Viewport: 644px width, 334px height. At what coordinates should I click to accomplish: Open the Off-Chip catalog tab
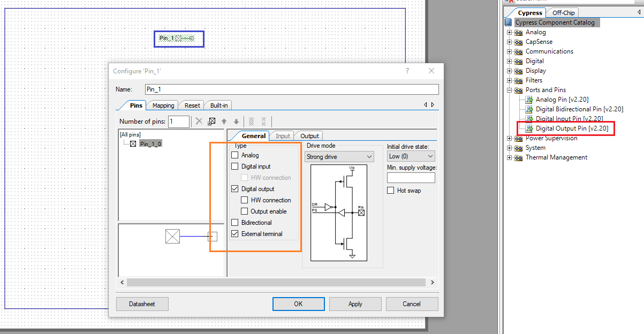563,12
